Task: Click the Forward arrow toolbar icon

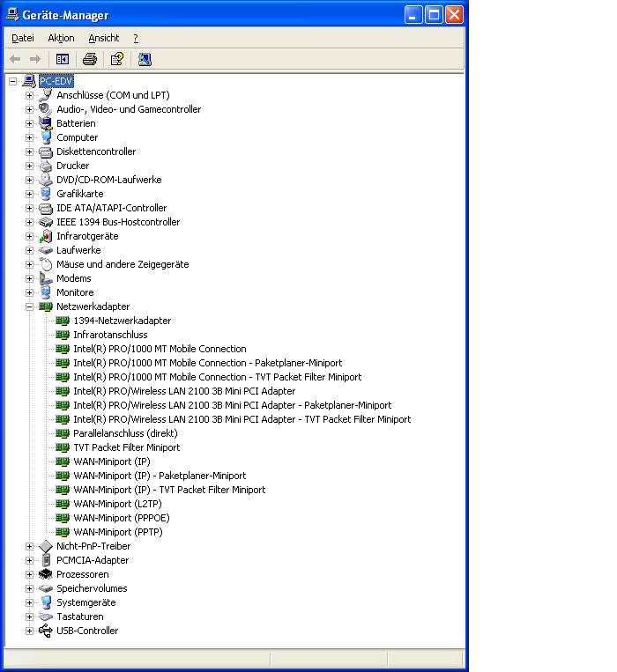Action: (x=35, y=59)
